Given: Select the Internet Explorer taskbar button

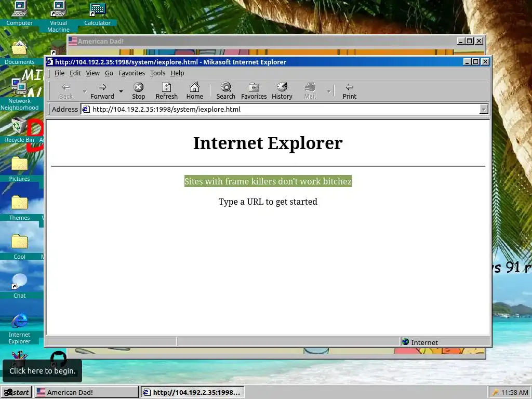Looking at the screenshot, I should (x=192, y=392).
